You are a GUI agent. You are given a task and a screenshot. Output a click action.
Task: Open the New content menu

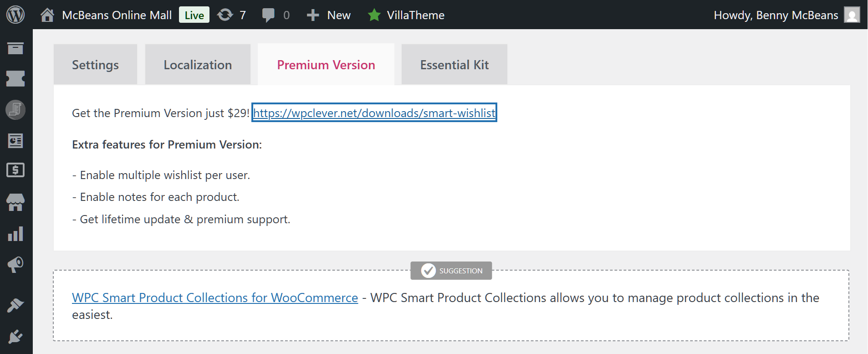(329, 15)
